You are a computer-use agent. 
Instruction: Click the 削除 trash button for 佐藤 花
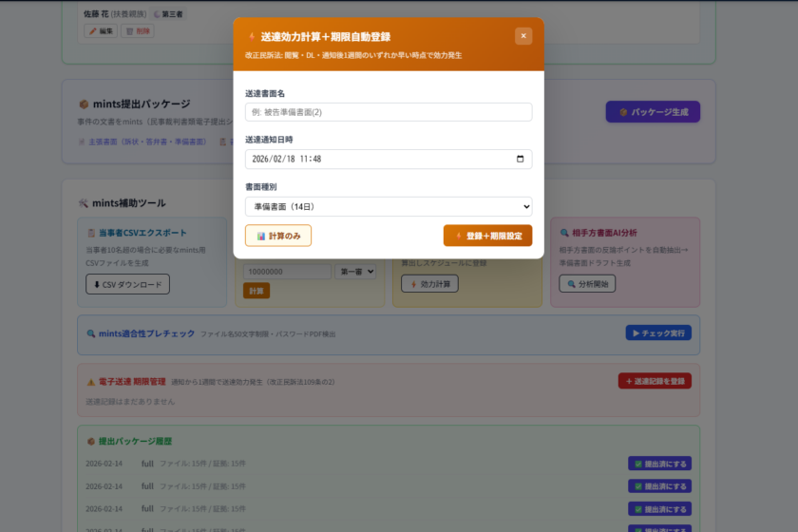(x=137, y=31)
